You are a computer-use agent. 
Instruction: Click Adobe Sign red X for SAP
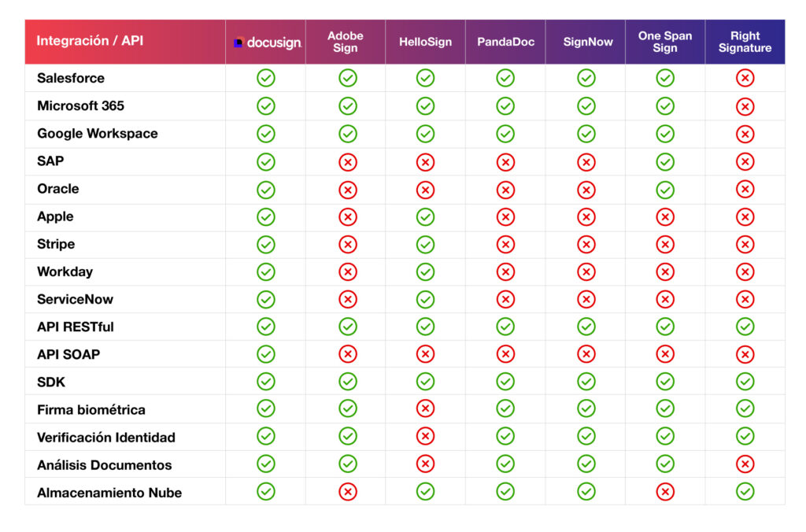pyautogui.click(x=347, y=161)
